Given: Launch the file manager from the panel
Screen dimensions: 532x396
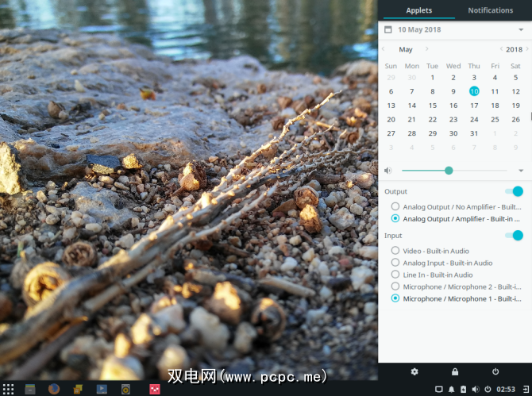Looking at the screenshot, I should 30,389.
